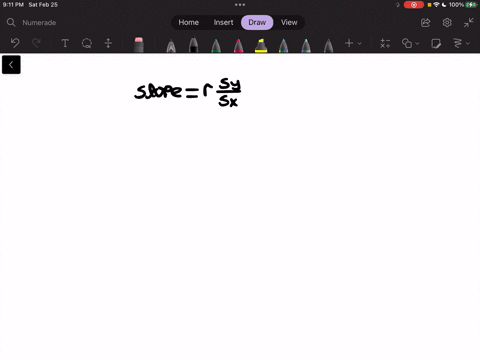
Task: Add a new pen with plus icon
Action: click(x=349, y=43)
